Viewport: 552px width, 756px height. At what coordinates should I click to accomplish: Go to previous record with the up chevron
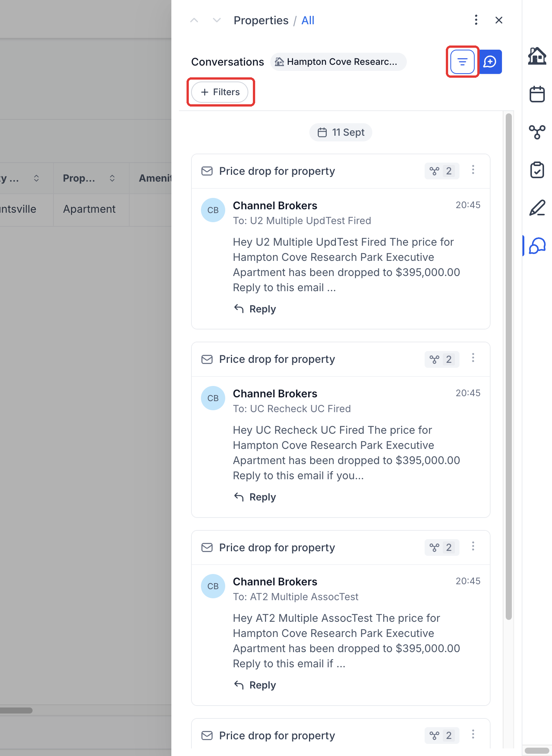[194, 20]
